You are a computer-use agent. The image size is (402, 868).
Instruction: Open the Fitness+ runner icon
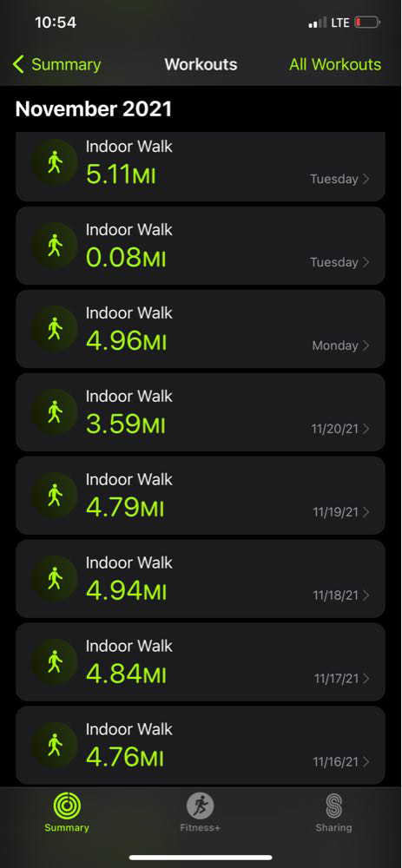[x=200, y=806]
